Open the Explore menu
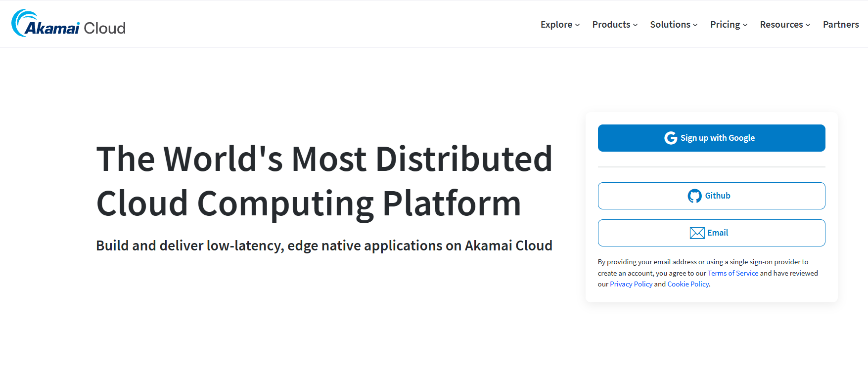 pyautogui.click(x=560, y=24)
